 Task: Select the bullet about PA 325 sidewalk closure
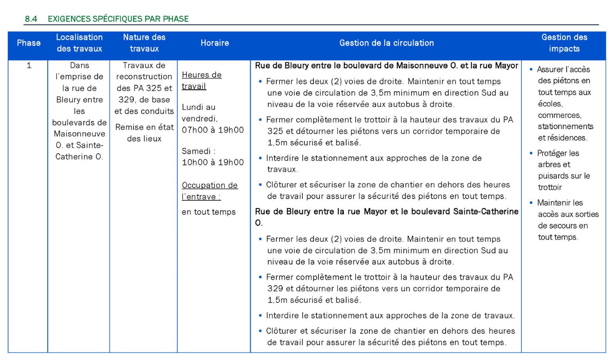(389, 131)
